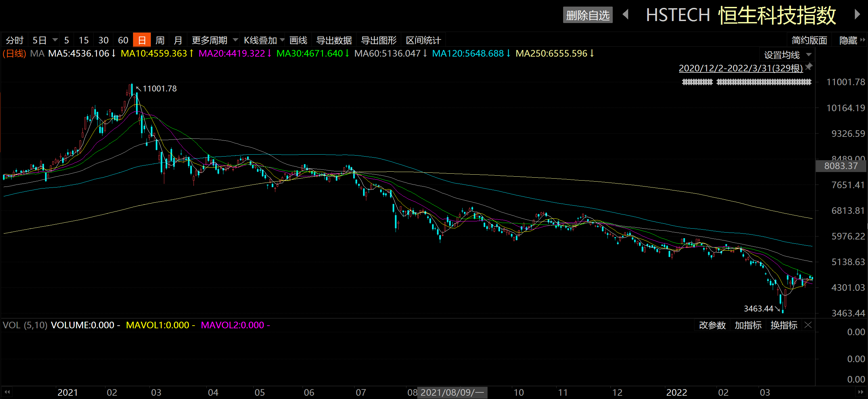The height and width of the screenshot is (399, 868).
Task: Click the 8083.37 price cursor label
Action: [840, 166]
